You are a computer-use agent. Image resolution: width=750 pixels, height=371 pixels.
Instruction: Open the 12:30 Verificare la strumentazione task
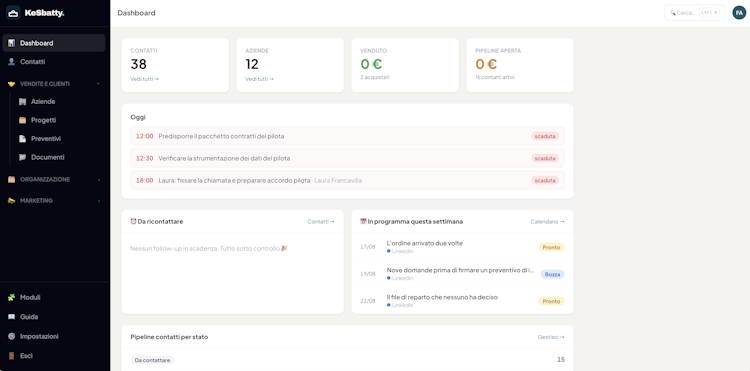coord(347,158)
